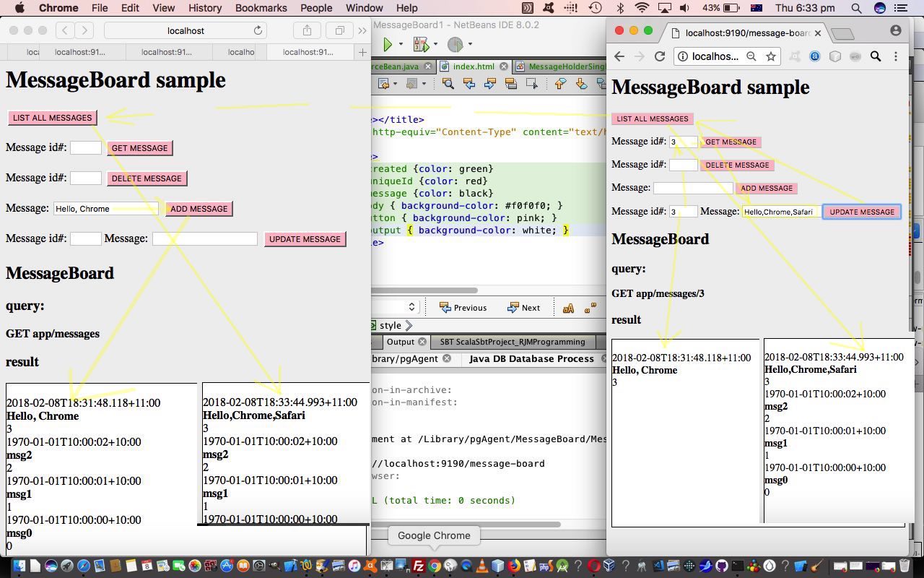Select the Output tab in NetBeans bottom panel
Viewport: 924px width, 578px height.
pyautogui.click(x=400, y=342)
